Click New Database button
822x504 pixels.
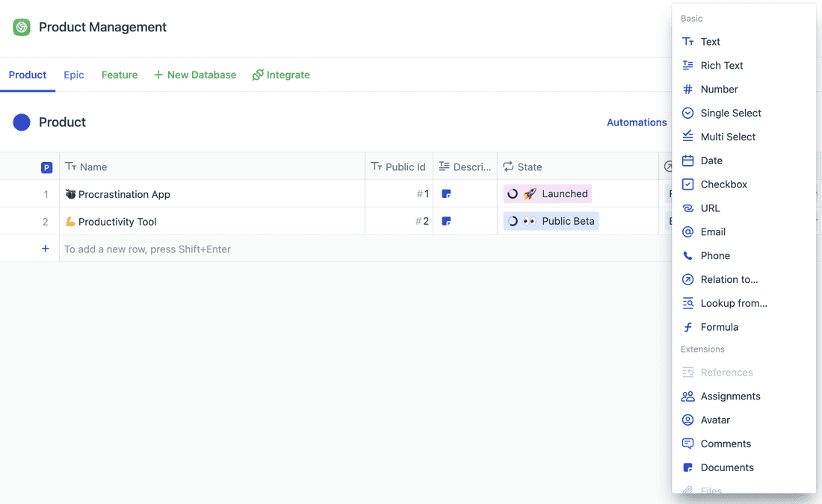pos(195,75)
